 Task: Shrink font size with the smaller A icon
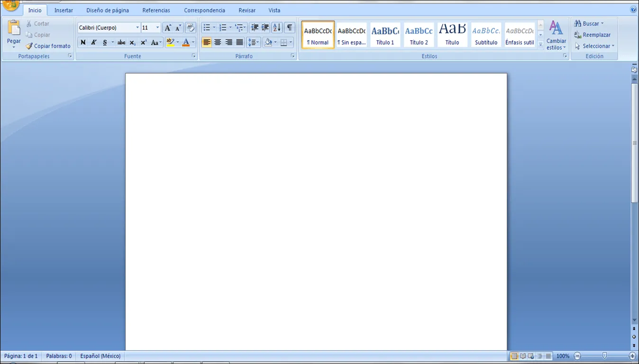(x=178, y=27)
